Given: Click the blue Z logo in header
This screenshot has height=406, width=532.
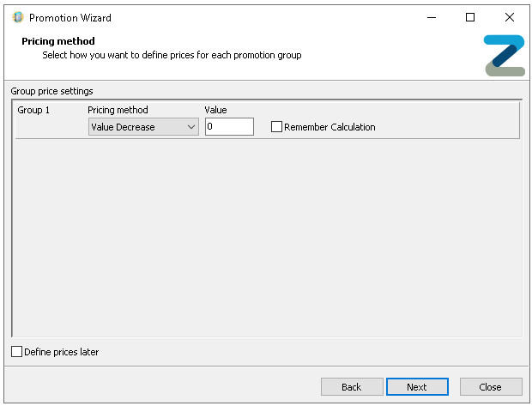Looking at the screenshot, I should [504, 56].
